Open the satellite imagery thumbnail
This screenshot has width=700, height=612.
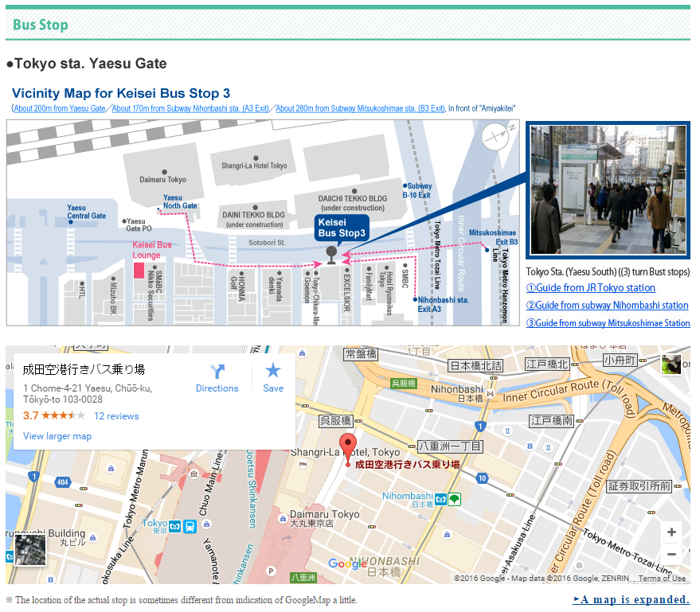click(30, 550)
